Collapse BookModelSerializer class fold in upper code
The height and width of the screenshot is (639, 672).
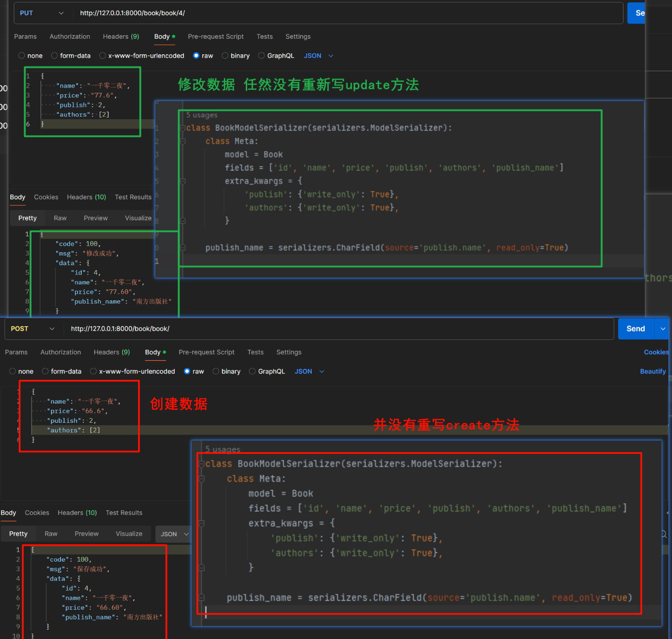click(x=183, y=128)
